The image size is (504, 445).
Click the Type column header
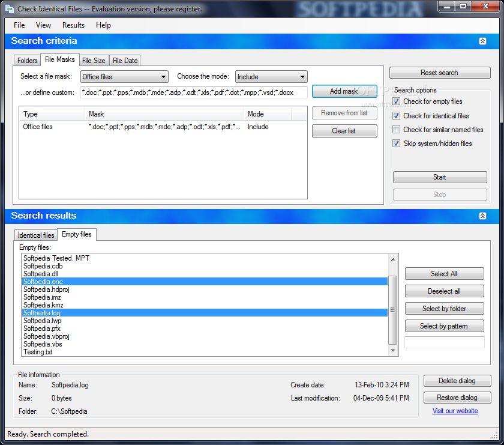(x=52, y=114)
